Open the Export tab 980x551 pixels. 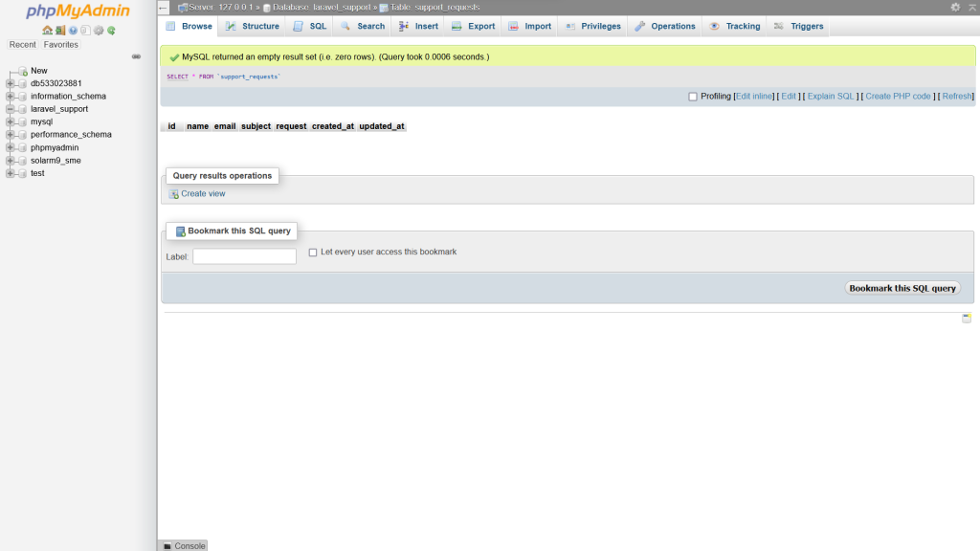coord(473,26)
